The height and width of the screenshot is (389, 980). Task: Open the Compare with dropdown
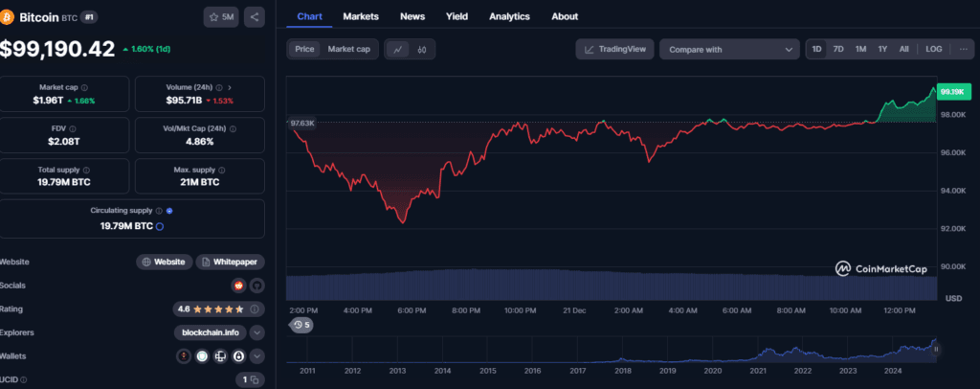(729, 50)
